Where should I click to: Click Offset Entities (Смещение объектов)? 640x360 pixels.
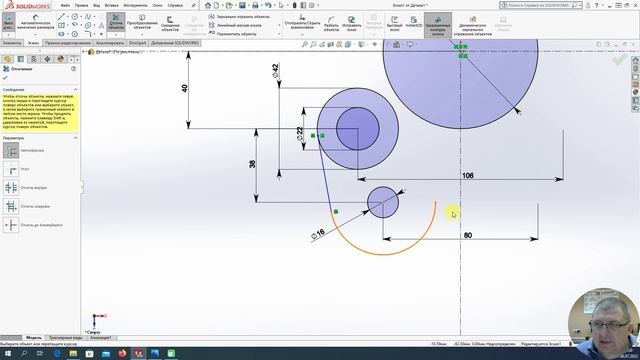point(170,24)
